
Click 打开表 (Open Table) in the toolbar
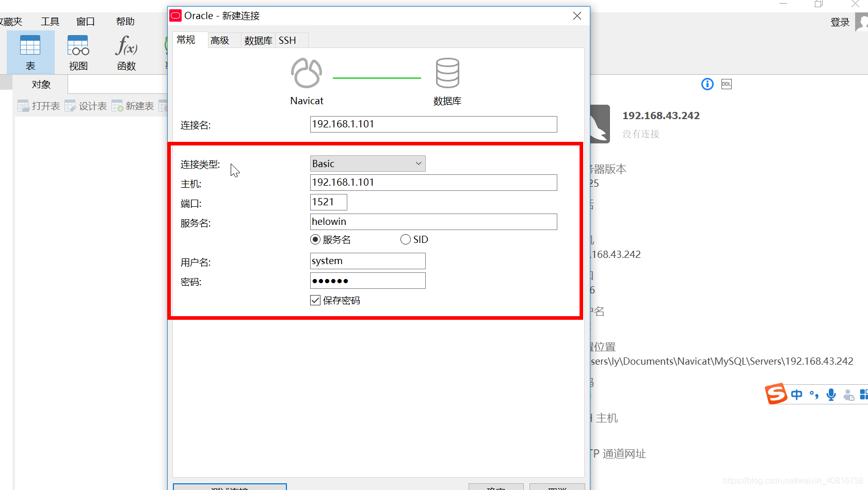tap(39, 106)
